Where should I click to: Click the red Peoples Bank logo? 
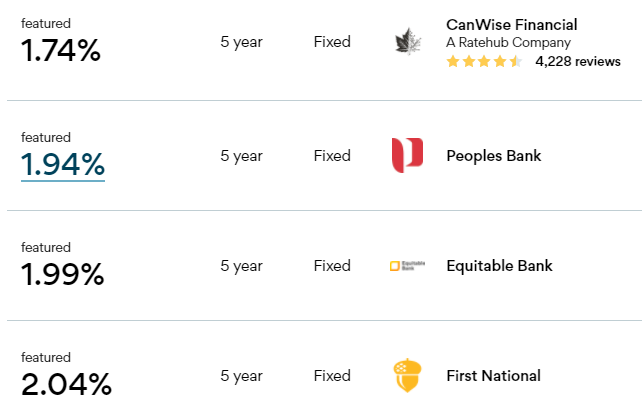[407, 155]
